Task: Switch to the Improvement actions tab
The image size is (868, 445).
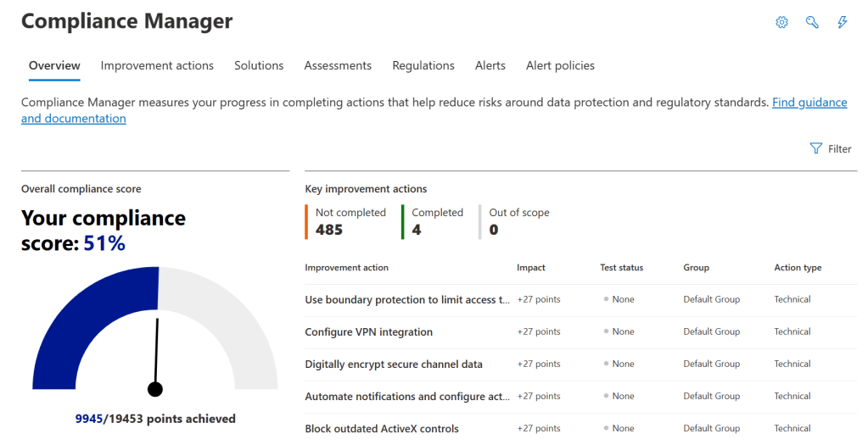Action: click(157, 65)
